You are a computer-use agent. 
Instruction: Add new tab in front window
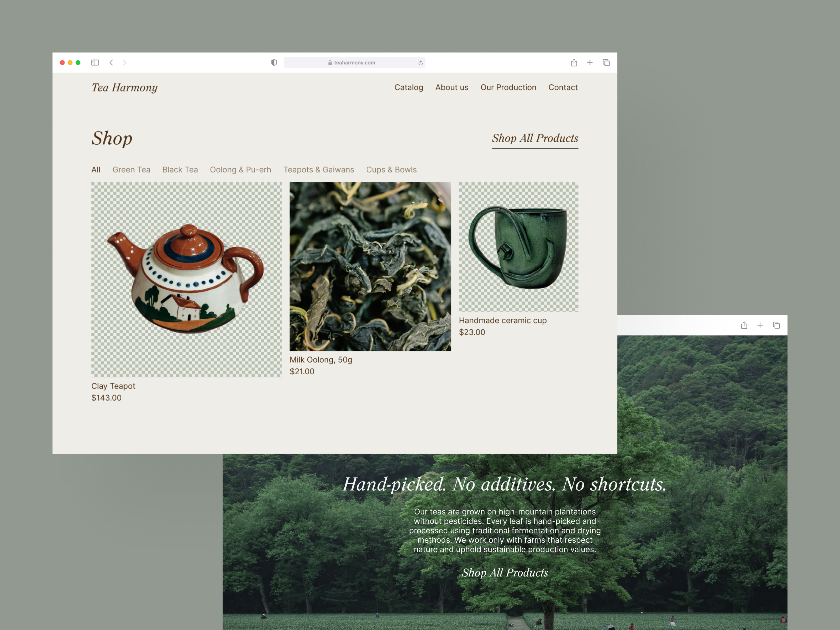click(590, 63)
